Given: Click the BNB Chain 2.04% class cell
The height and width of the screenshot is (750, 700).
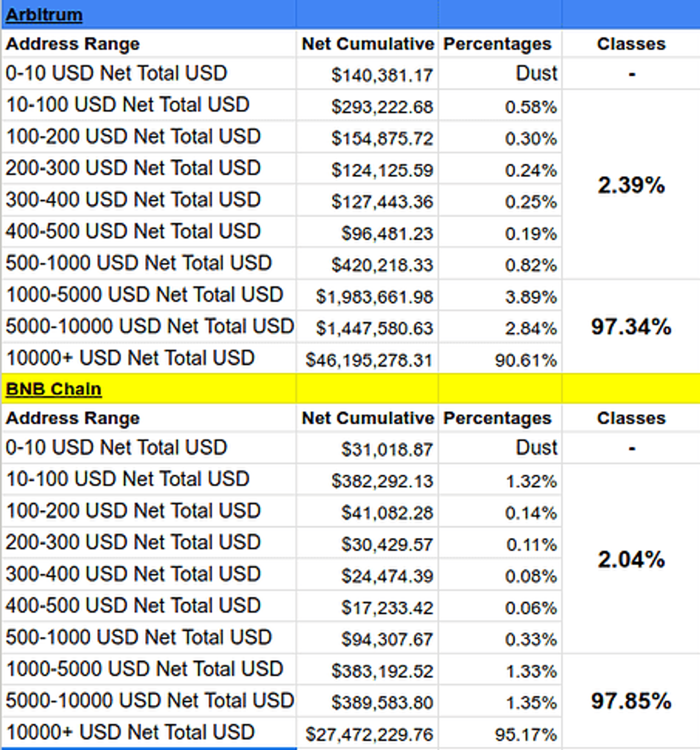Looking at the screenshot, I should (631, 559).
